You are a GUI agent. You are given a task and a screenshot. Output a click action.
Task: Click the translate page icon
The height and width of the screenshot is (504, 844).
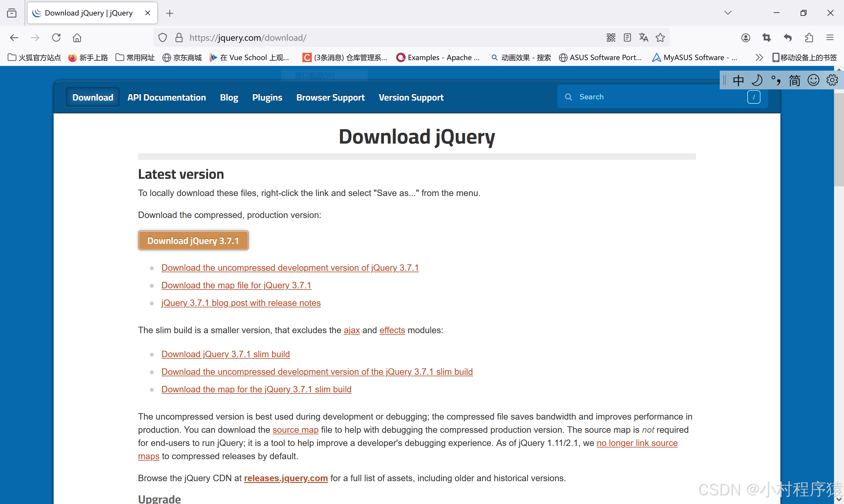644,38
